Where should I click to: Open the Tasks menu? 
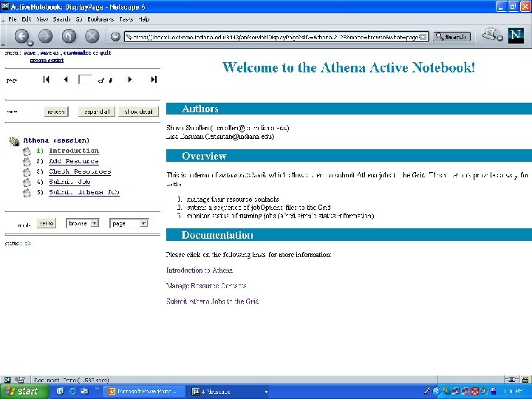coord(126,19)
